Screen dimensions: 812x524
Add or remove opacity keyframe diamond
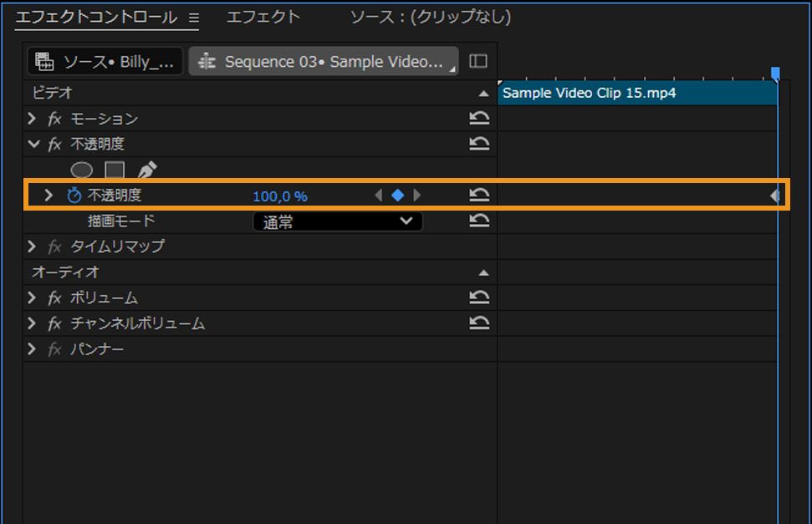[398, 196]
